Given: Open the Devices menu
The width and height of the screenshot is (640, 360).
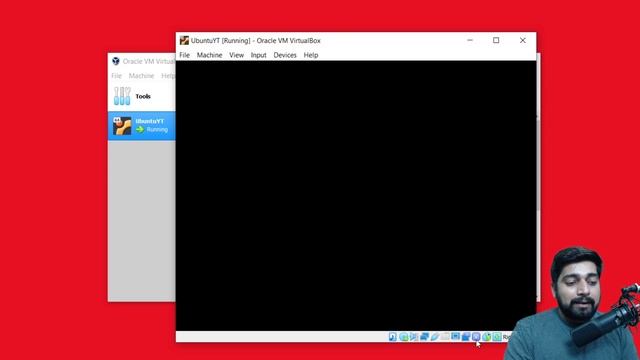Looking at the screenshot, I should [285, 55].
